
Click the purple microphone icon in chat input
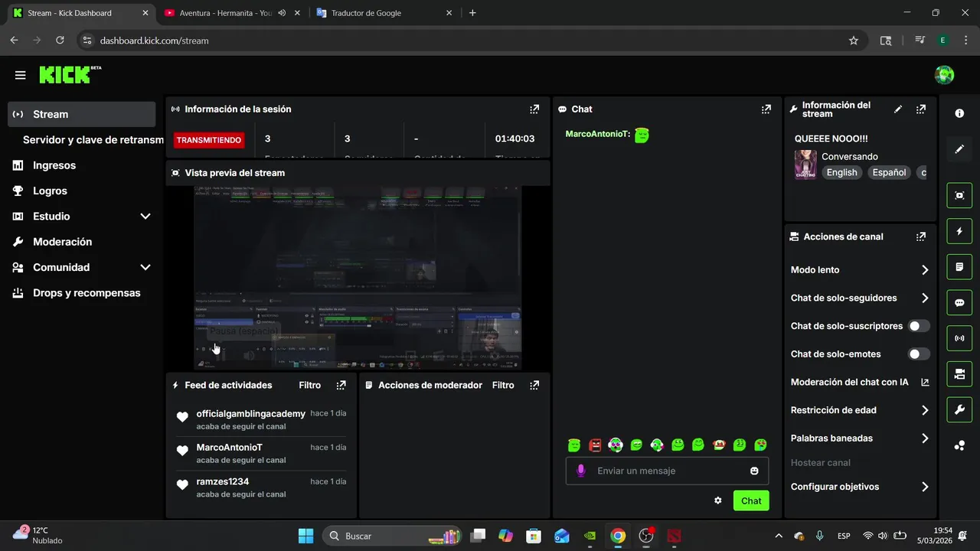(581, 471)
